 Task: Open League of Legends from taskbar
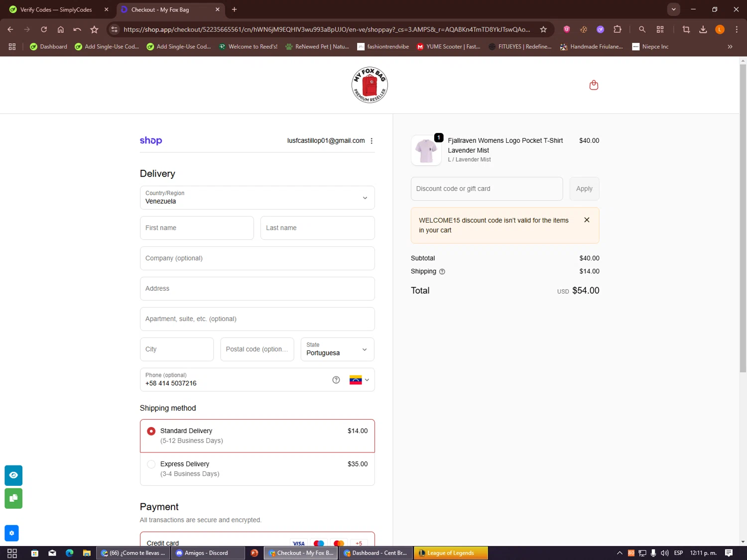(451, 553)
